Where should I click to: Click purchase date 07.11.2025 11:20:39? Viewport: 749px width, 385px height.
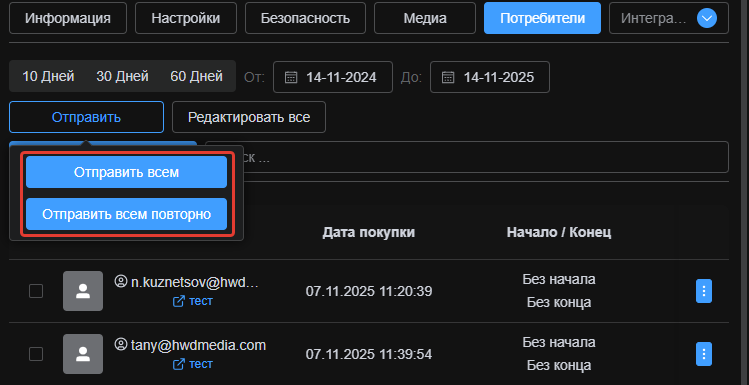tap(369, 291)
